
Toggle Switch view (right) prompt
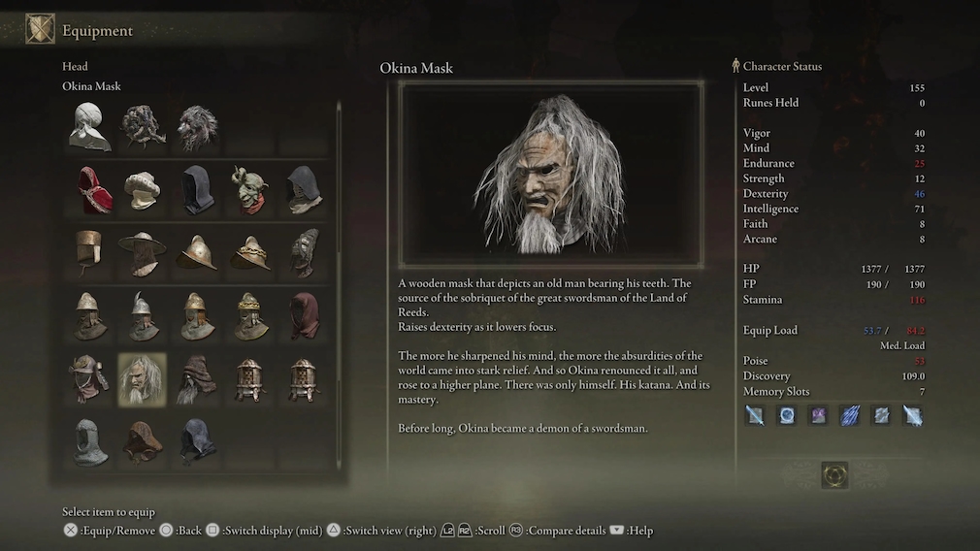coord(381,531)
